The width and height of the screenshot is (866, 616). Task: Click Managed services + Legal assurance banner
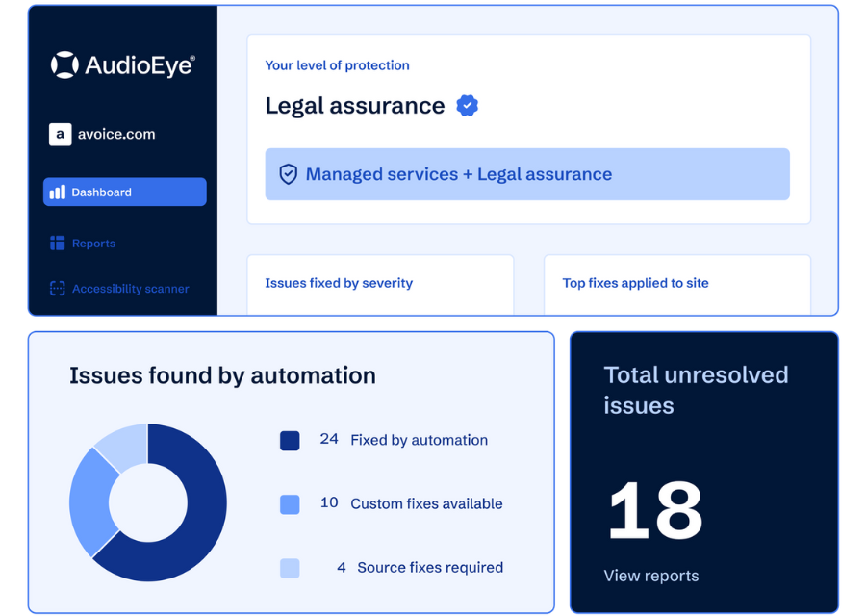[526, 174]
